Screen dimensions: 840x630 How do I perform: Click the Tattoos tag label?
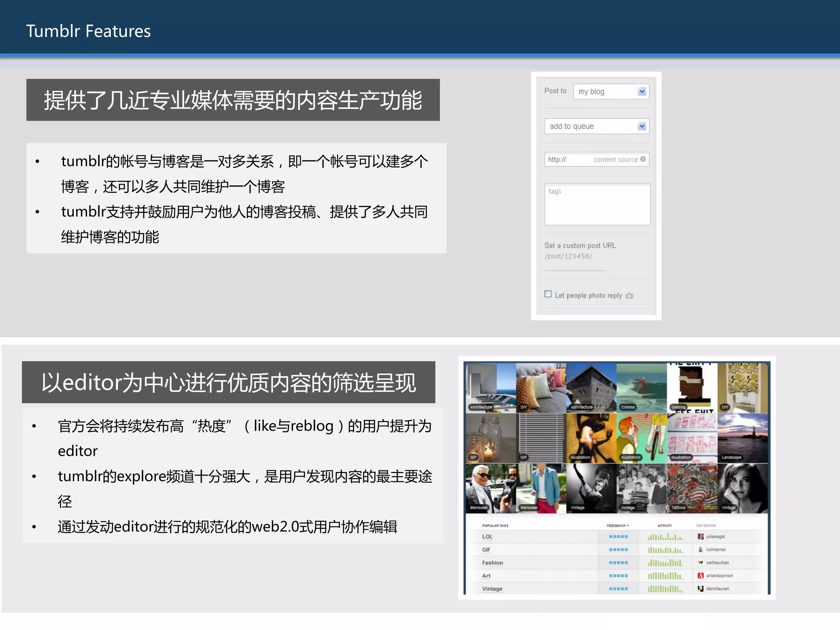678,508
